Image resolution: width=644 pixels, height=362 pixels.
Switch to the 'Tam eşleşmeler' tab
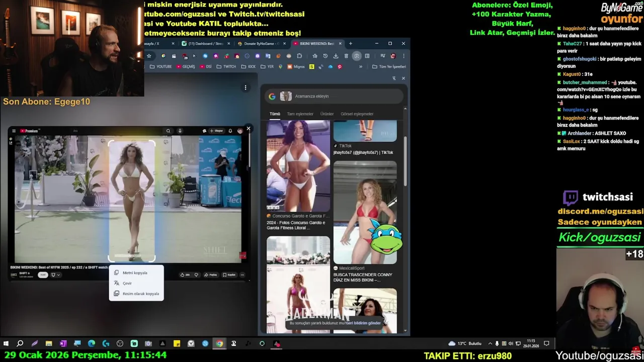(x=300, y=114)
